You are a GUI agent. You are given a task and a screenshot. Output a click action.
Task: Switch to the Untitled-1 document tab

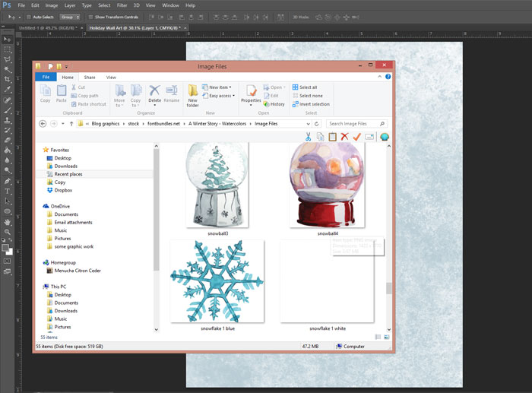(48, 28)
